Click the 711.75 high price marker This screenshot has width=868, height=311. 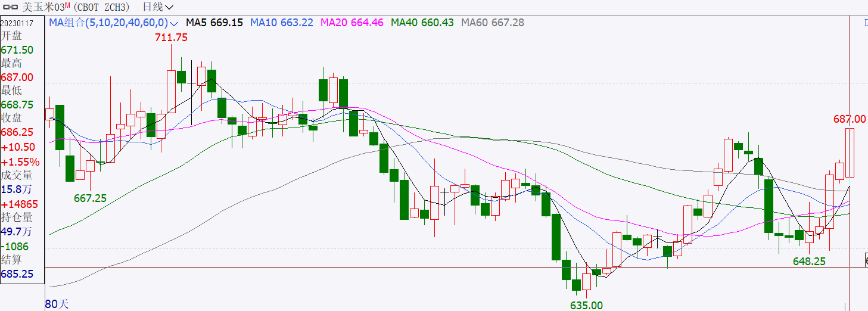coord(172,38)
